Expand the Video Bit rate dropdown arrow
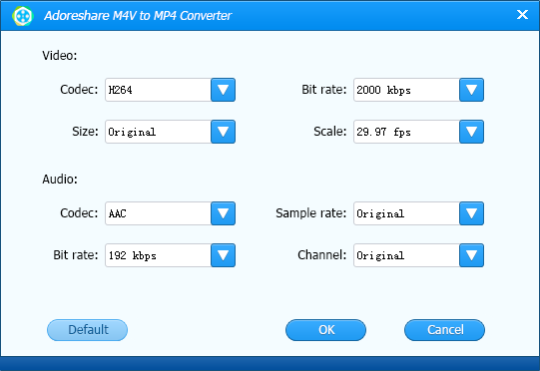This screenshot has height=371, width=540. (x=471, y=90)
